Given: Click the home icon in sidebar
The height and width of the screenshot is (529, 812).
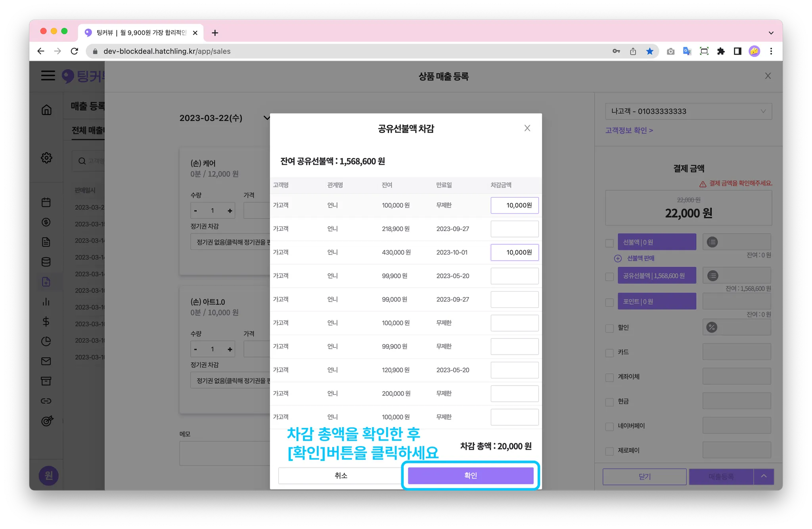Looking at the screenshot, I should [x=46, y=110].
